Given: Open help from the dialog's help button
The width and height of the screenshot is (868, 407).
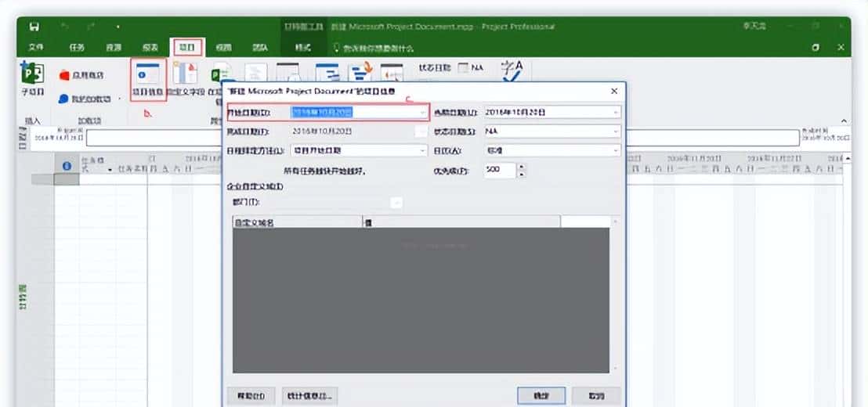Looking at the screenshot, I should click(x=251, y=396).
